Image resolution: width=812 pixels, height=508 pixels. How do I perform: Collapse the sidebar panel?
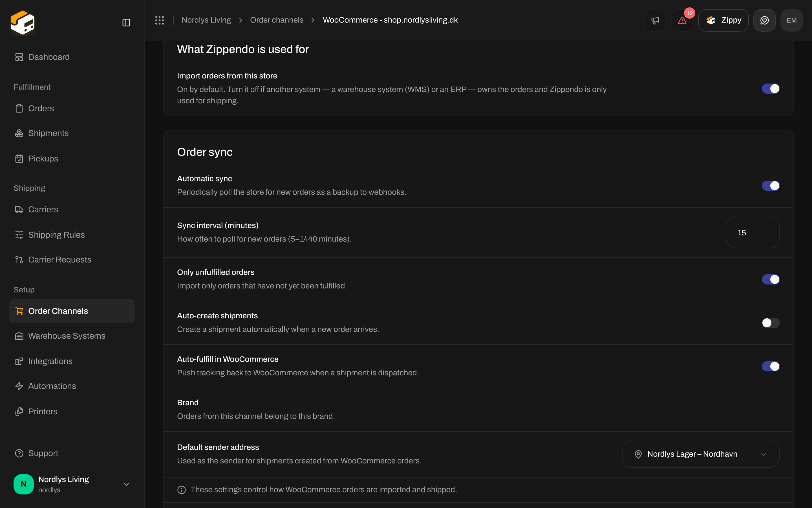coord(126,23)
